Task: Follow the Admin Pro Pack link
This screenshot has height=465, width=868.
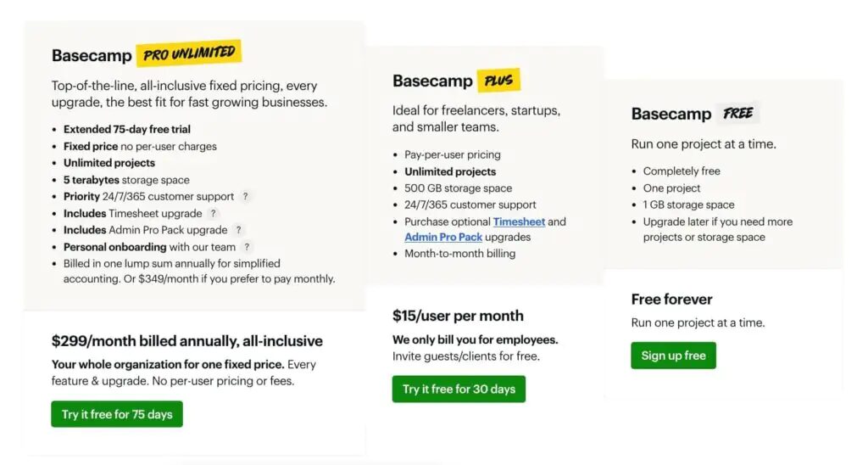Action: point(443,238)
